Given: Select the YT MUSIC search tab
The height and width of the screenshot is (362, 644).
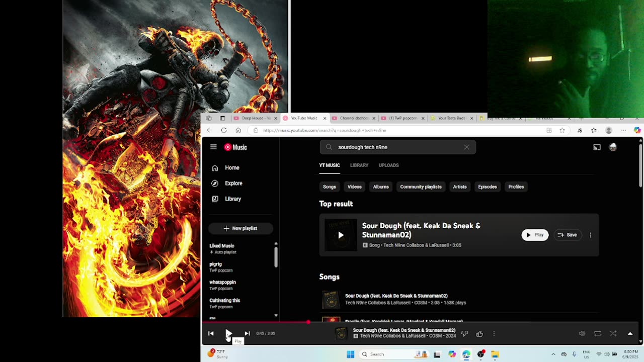Looking at the screenshot, I should tap(330, 165).
